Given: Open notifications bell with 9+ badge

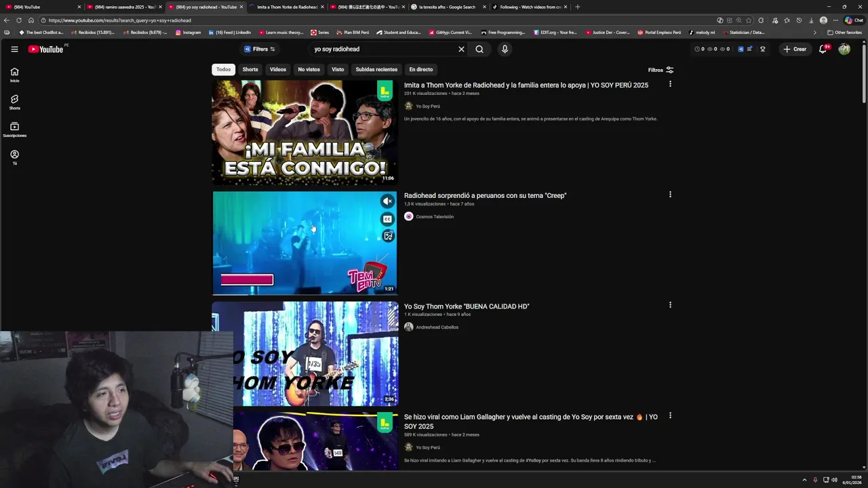Looking at the screenshot, I should click(x=823, y=49).
